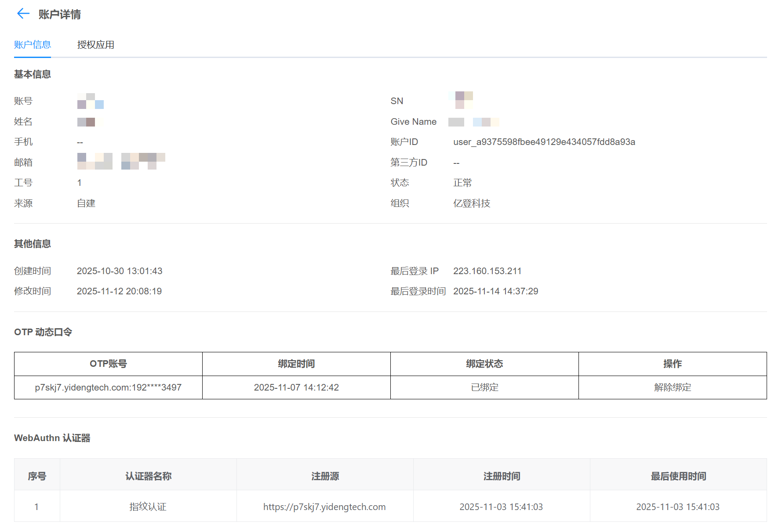The image size is (782, 532).
Task: Click the 账户详情 page title
Action: pyautogui.click(x=59, y=14)
